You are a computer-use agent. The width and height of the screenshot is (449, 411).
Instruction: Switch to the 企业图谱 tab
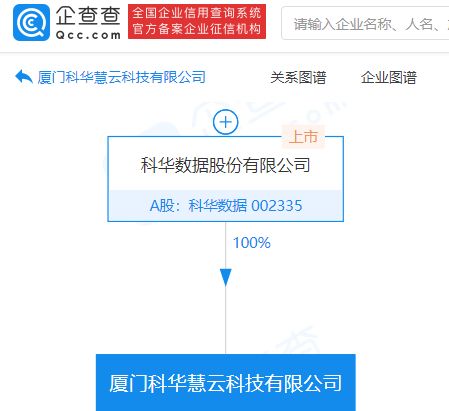click(389, 77)
